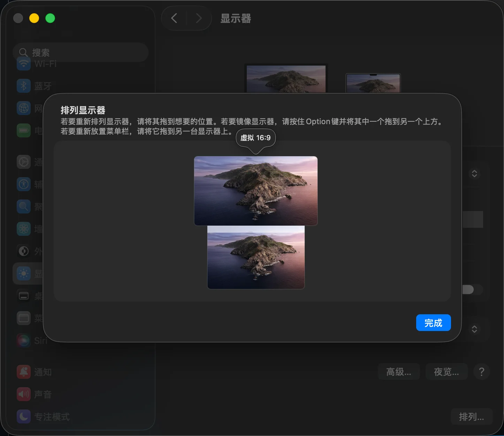Click the Bluetooth (蓝牙) sidebar icon
This screenshot has height=436, width=504.
[24, 86]
